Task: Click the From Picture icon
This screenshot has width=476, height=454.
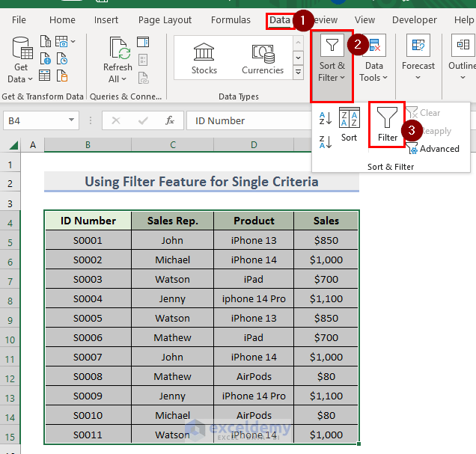Action: (61, 41)
